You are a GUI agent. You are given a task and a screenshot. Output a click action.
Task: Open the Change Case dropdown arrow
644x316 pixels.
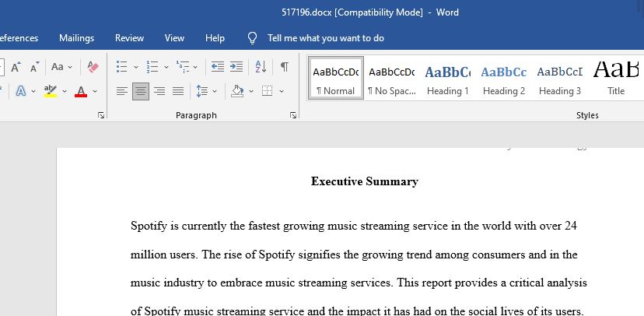[x=70, y=67]
